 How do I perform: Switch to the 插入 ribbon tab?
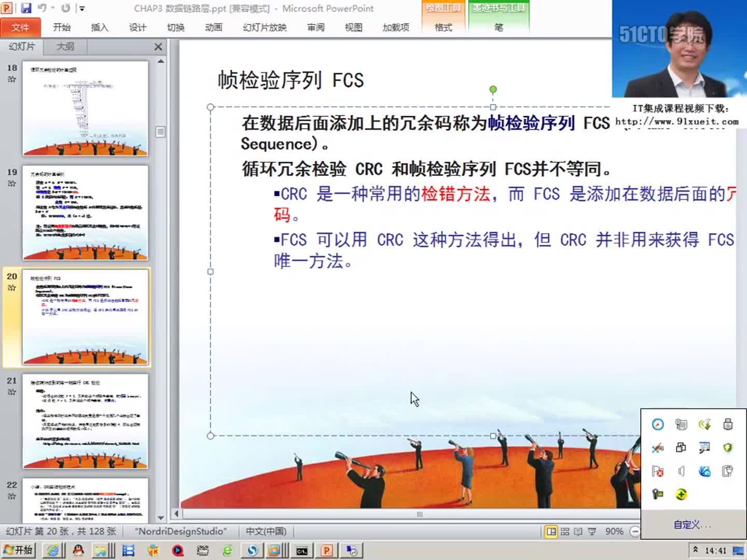(x=100, y=27)
